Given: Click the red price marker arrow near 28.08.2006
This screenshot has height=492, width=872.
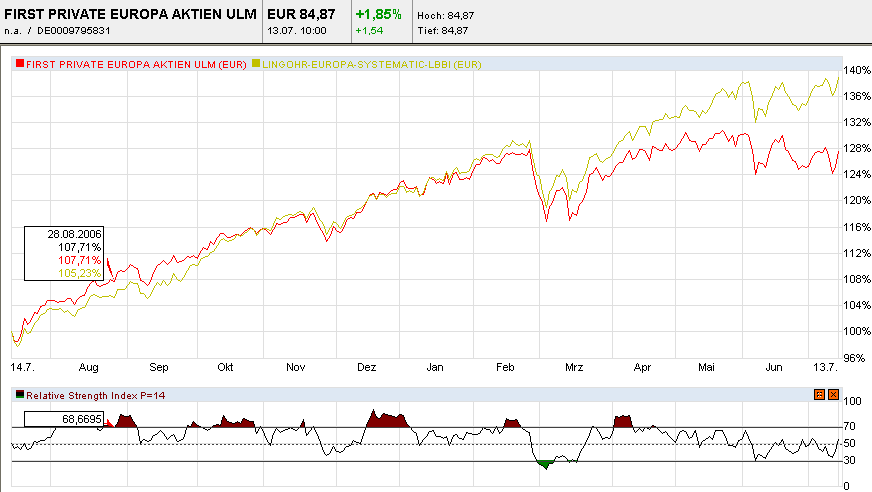Looking at the screenshot, I should click(110, 268).
